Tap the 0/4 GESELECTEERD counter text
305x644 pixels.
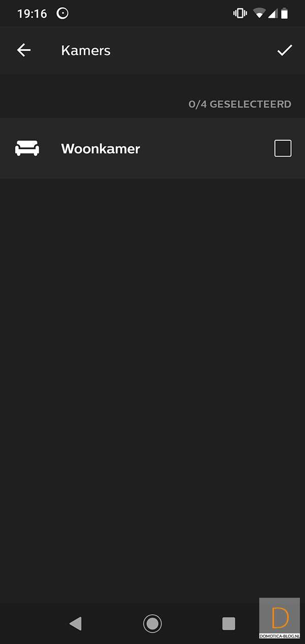(x=240, y=104)
